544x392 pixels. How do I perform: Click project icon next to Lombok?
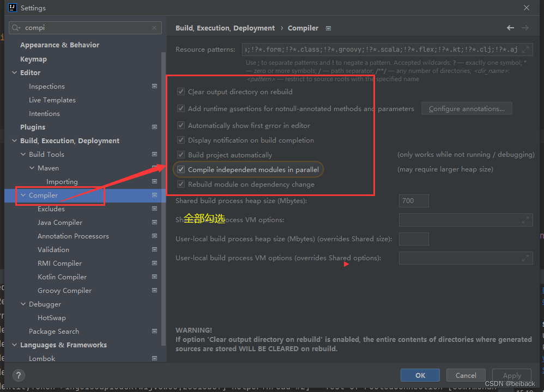[154, 358]
